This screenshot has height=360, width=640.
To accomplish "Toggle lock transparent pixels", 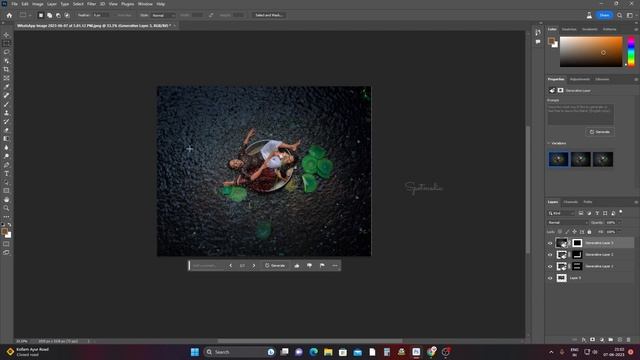I will point(560,232).
